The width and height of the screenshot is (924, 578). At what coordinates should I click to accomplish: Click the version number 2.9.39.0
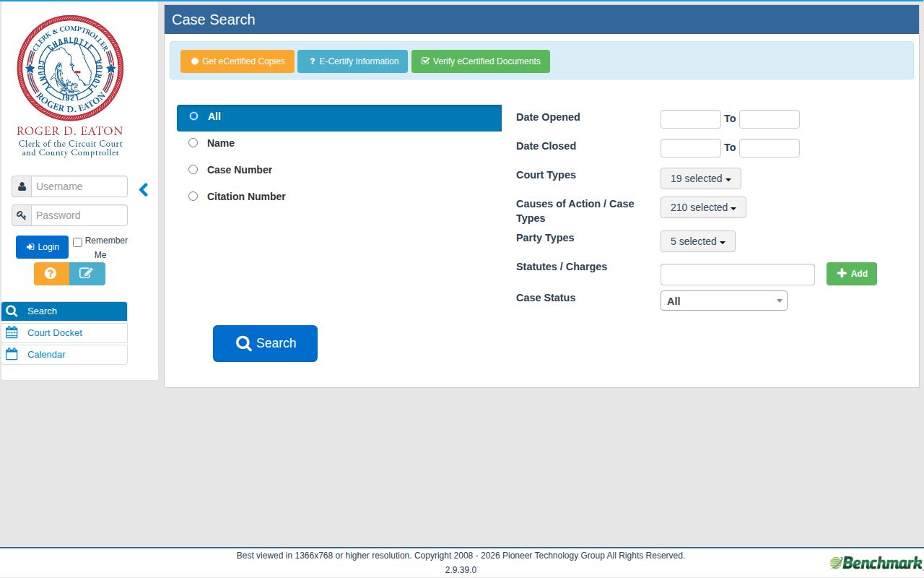click(x=461, y=570)
